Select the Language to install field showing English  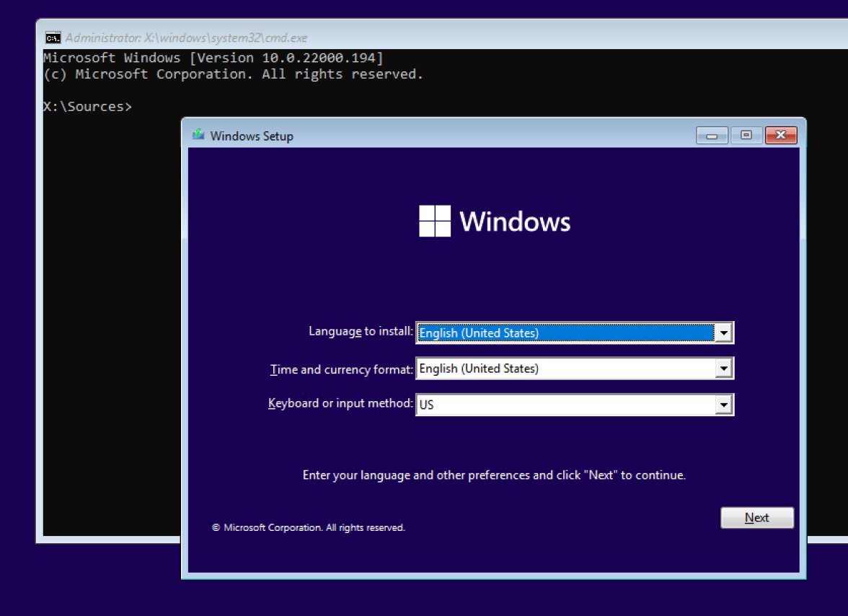tap(574, 333)
